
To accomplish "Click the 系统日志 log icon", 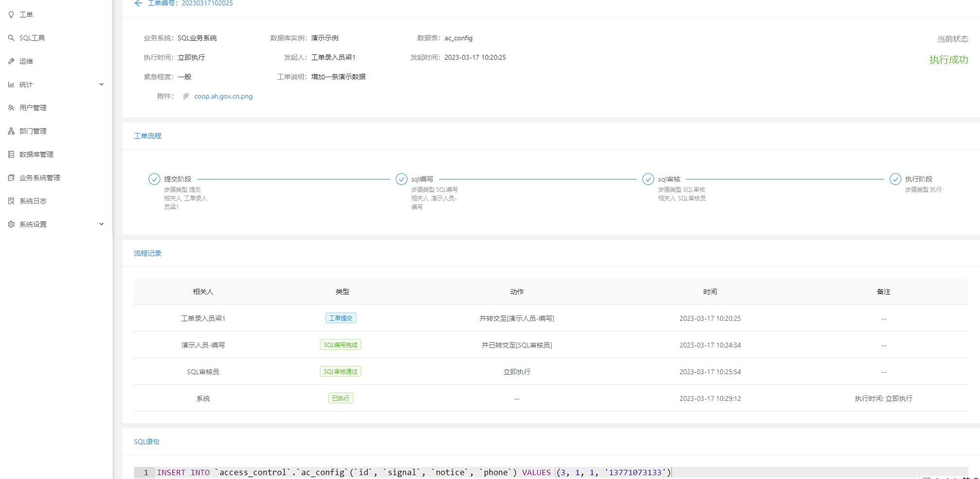I will click(11, 201).
